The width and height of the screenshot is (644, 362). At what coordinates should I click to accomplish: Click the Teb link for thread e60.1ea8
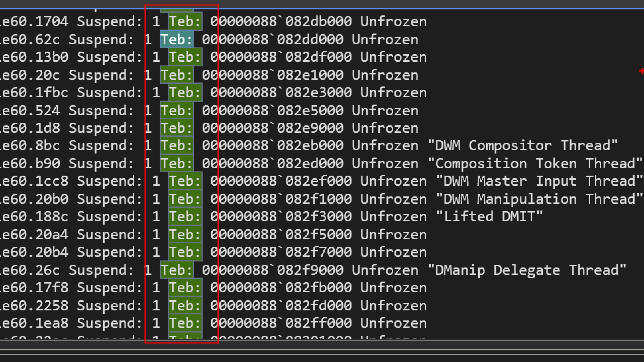click(x=185, y=323)
